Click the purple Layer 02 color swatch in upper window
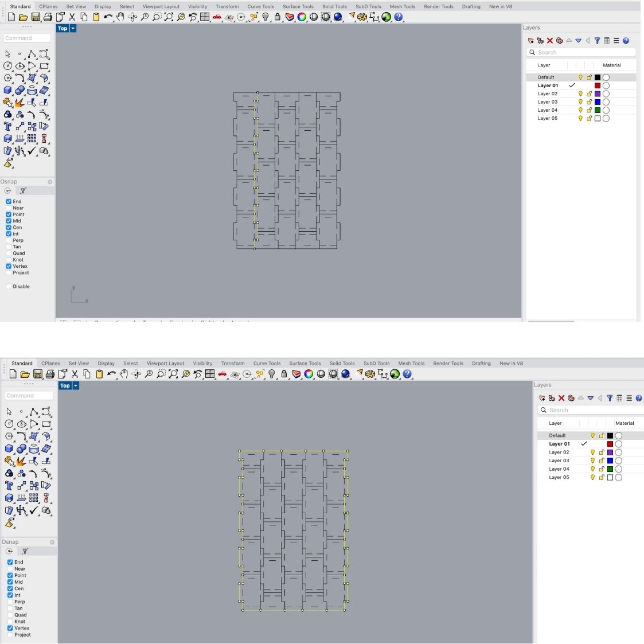 tap(597, 93)
